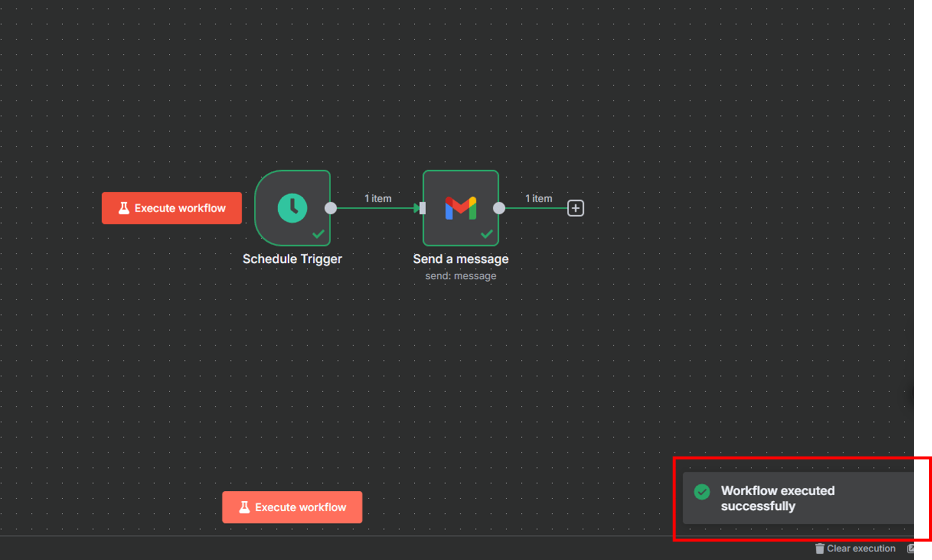Select the Schedule Trigger output connector dot

pos(331,208)
